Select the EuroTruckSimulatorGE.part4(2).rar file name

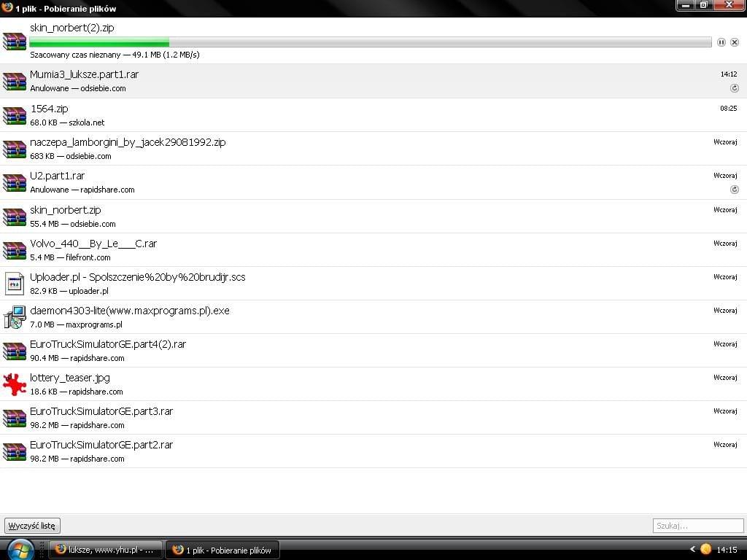tap(108, 344)
